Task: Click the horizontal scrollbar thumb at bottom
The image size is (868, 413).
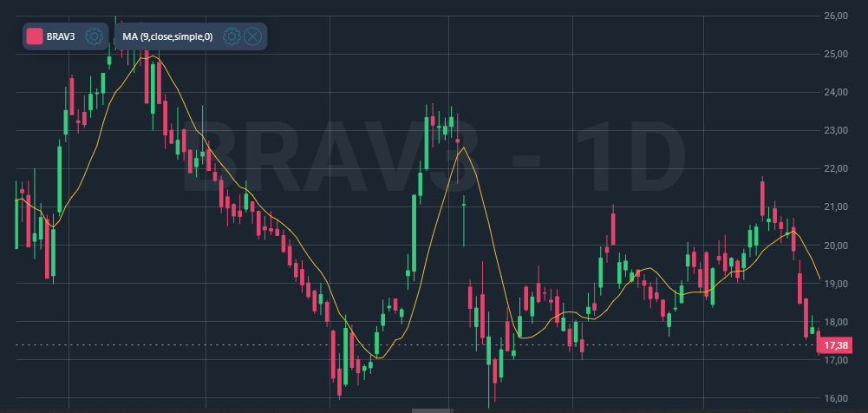Action: point(433,410)
